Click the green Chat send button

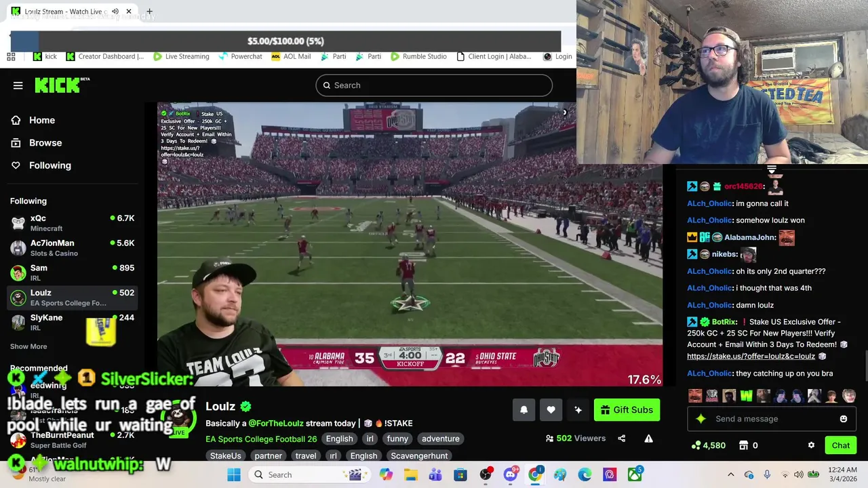841,445
